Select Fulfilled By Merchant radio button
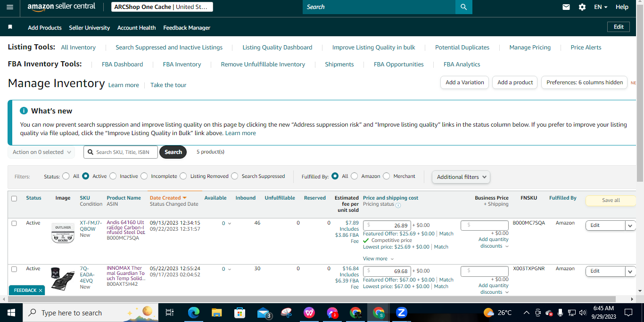 tap(386, 176)
